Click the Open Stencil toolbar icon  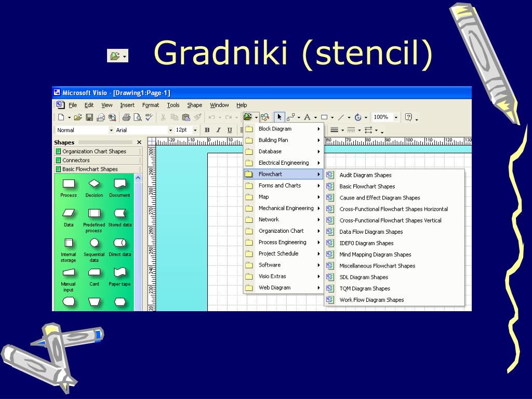pyautogui.click(x=248, y=117)
